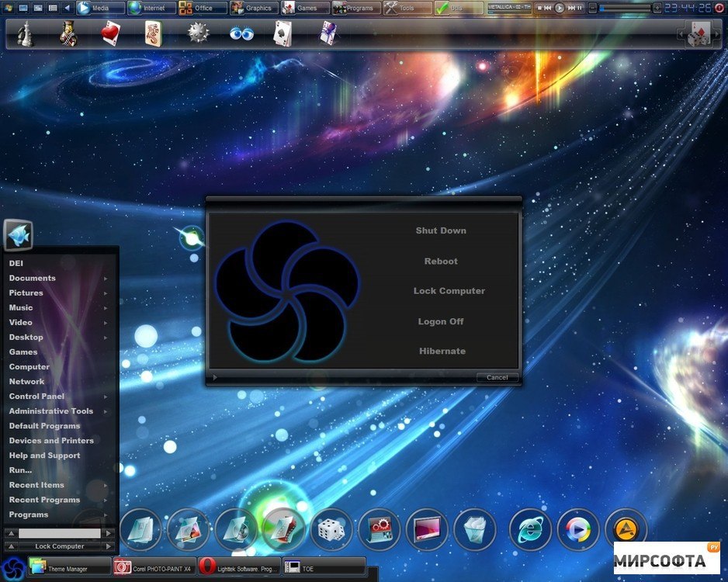The height and width of the screenshot is (582, 728).
Task: Launch Windows Media Player from the dock
Action: coord(578,529)
